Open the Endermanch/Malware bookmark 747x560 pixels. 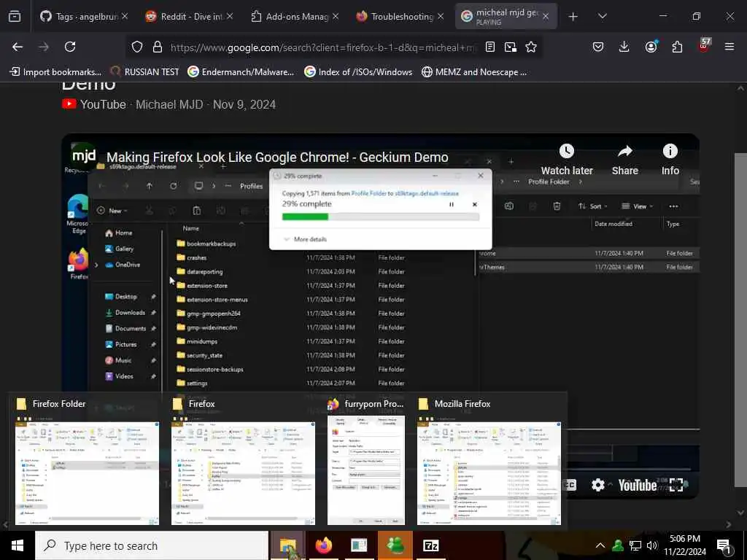pos(241,72)
